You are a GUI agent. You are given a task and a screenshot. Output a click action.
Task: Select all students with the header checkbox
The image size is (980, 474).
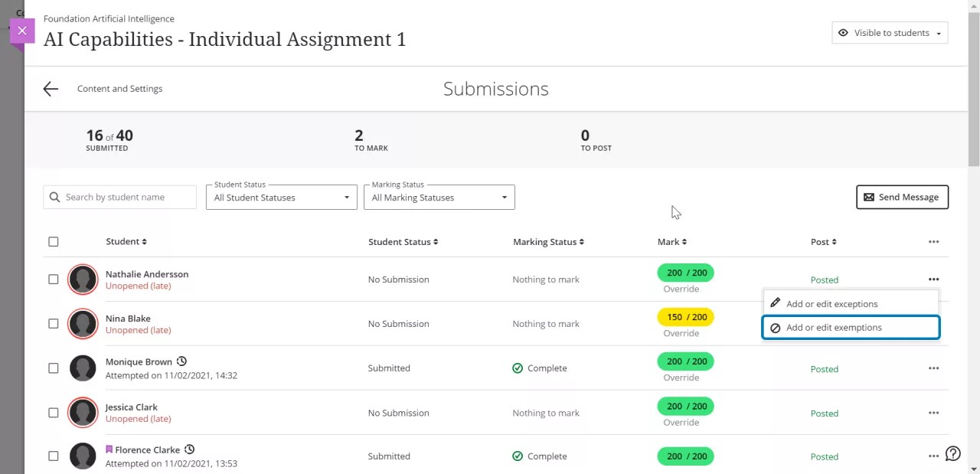(x=53, y=241)
